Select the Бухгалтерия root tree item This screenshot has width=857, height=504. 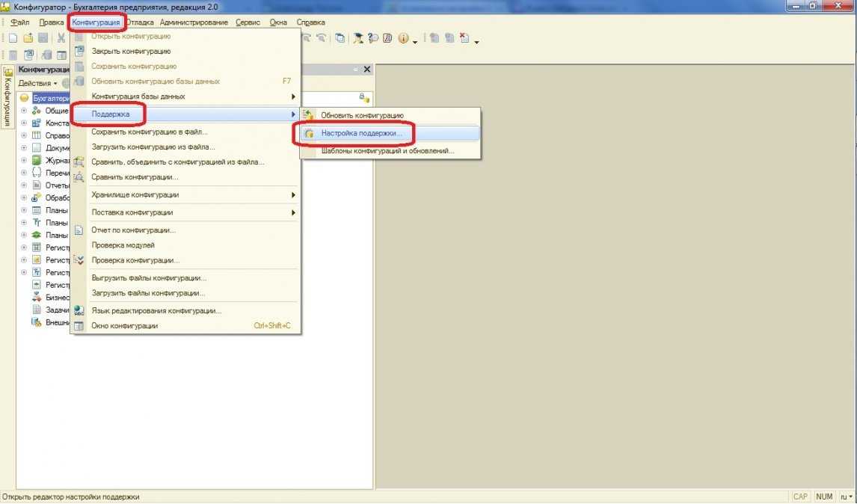click(50, 98)
